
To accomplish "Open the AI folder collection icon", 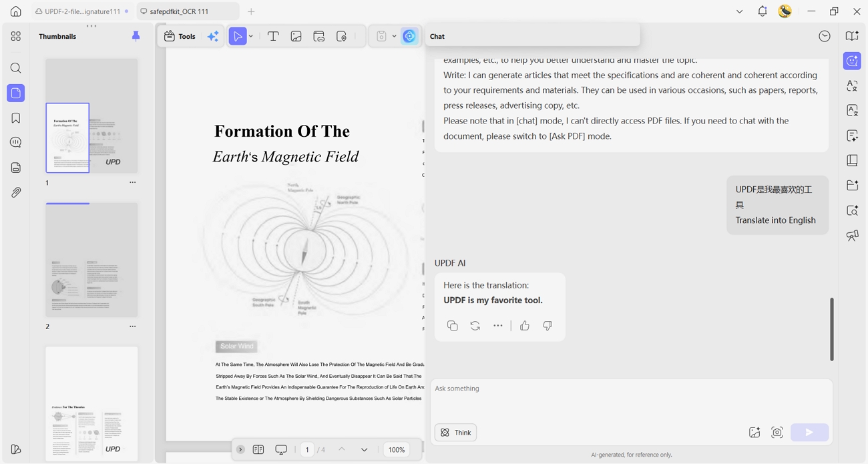I will (x=852, y=185).
